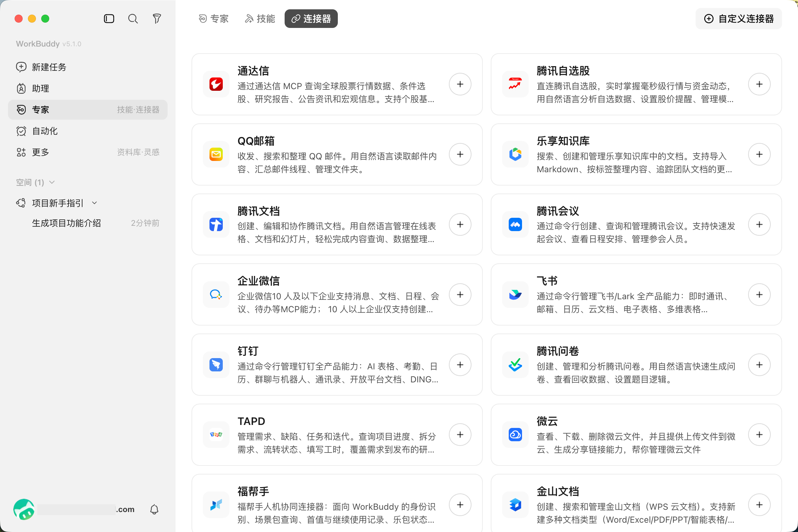
Task: Add the 乐享知识库 connector with plus button
Action: click(x=759, y=154)
